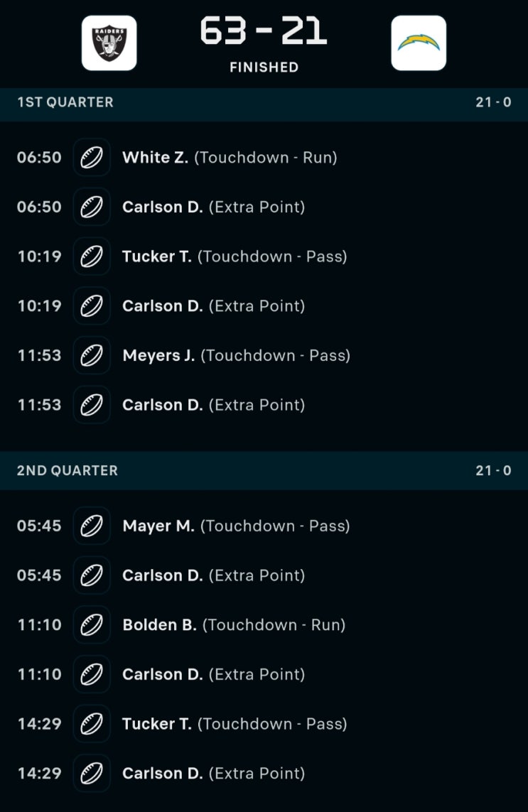
Task: Open White Z. player link
Action: tap(155, 157)
